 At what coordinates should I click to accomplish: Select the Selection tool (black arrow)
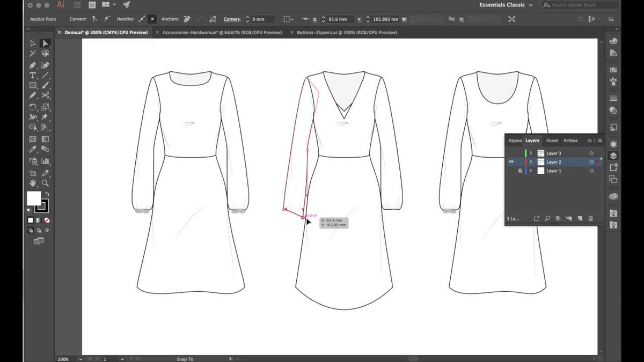[33, 43]
